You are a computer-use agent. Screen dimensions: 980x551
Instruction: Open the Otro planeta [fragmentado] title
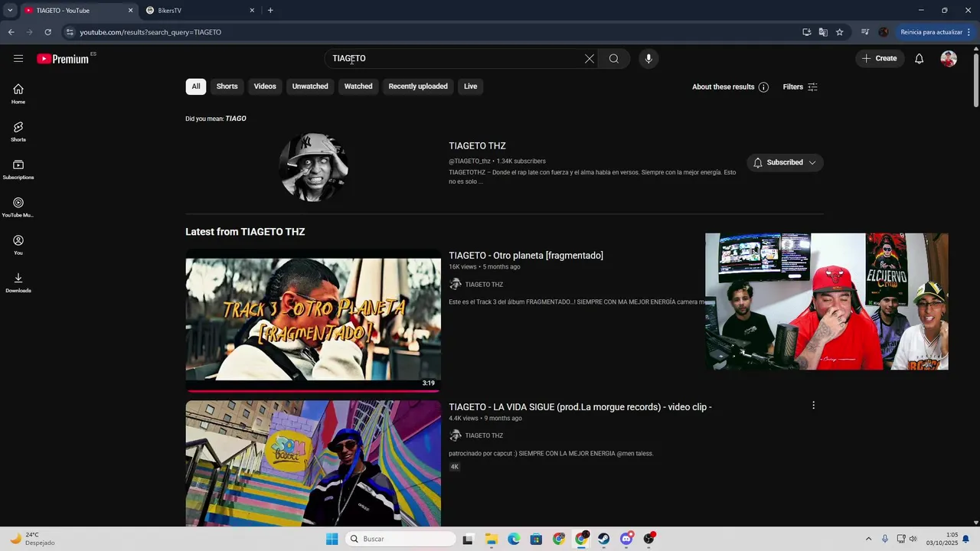[x=526, y=256]
